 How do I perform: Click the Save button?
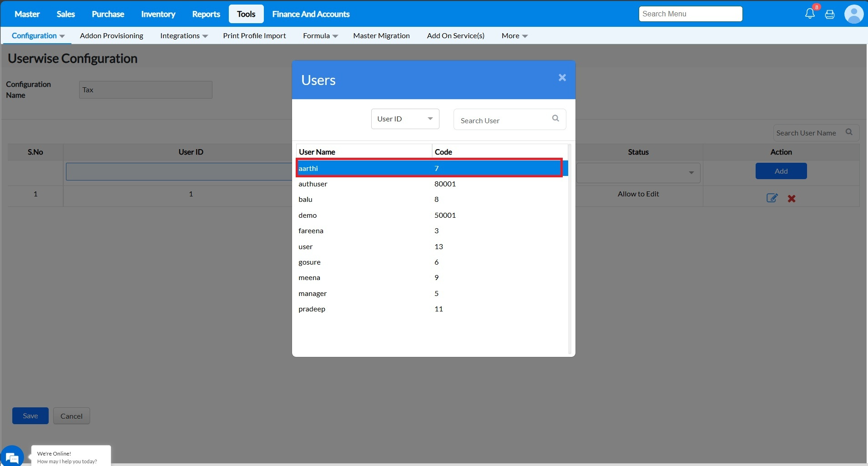point(30,416)
